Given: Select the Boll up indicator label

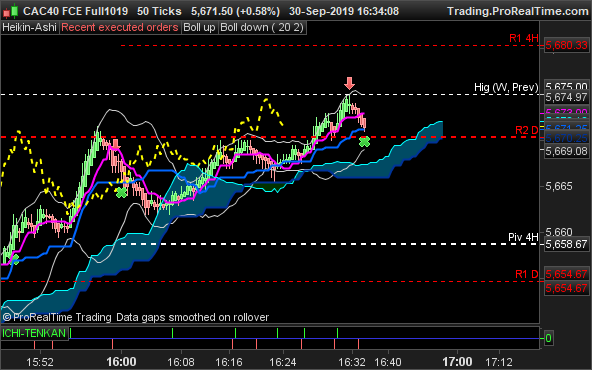Looking at the screenshot, I should tap(199, 28).
